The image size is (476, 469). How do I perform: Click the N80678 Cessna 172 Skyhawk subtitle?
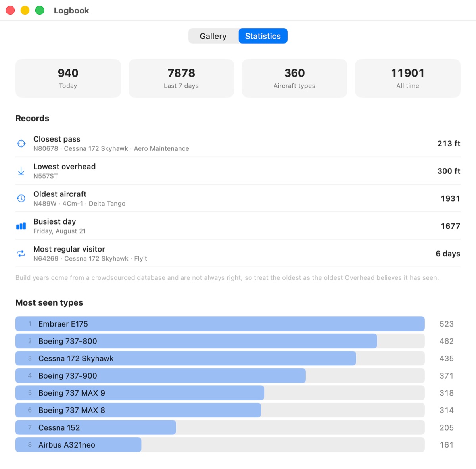click(111, 149)
